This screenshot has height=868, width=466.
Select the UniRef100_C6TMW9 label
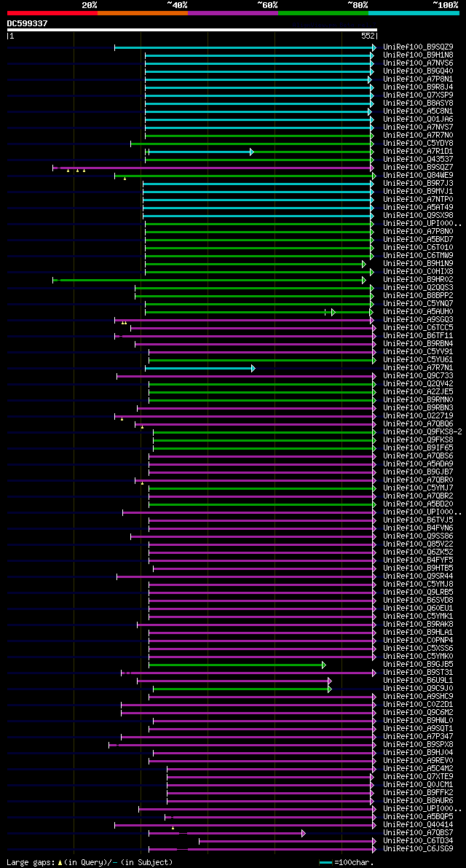point(419,256)
